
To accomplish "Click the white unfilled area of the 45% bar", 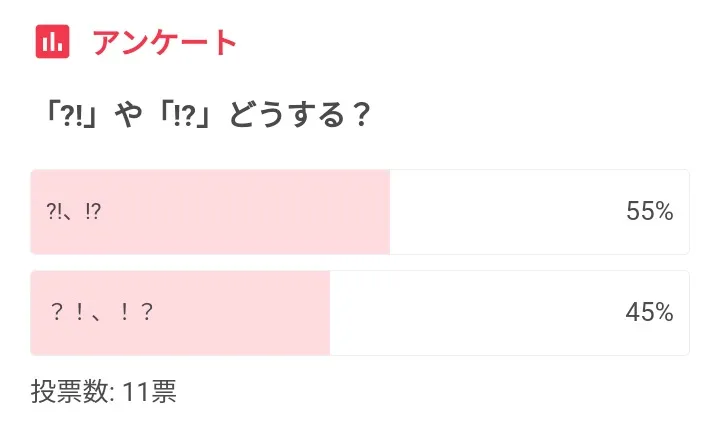I will (470, 313).
